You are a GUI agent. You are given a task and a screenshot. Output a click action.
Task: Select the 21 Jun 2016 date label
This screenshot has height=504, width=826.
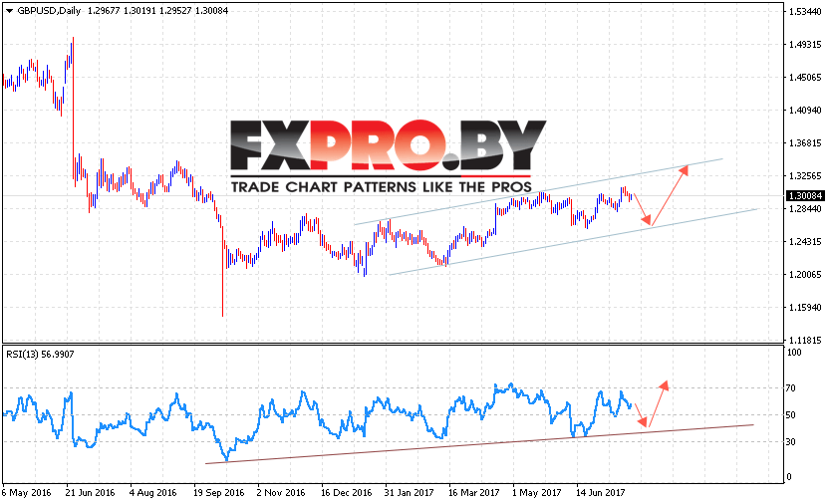[x=90, y=493]
